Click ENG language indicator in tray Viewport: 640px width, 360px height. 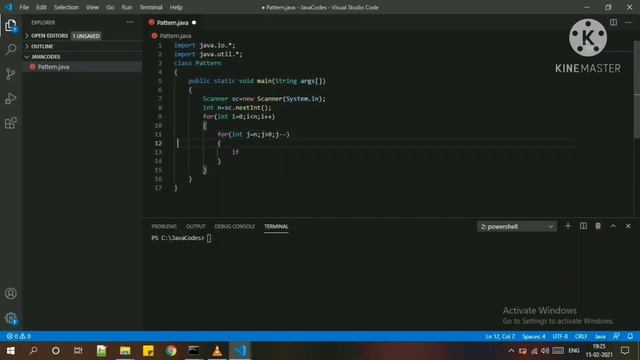574,351
